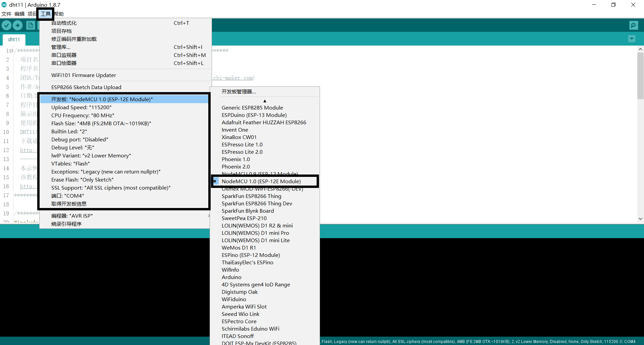This screenshot has width=644, height=345.
Task: Select LOLIN(WEMOS) D1 R2 & mini
Action: click(x=265, y=226)
